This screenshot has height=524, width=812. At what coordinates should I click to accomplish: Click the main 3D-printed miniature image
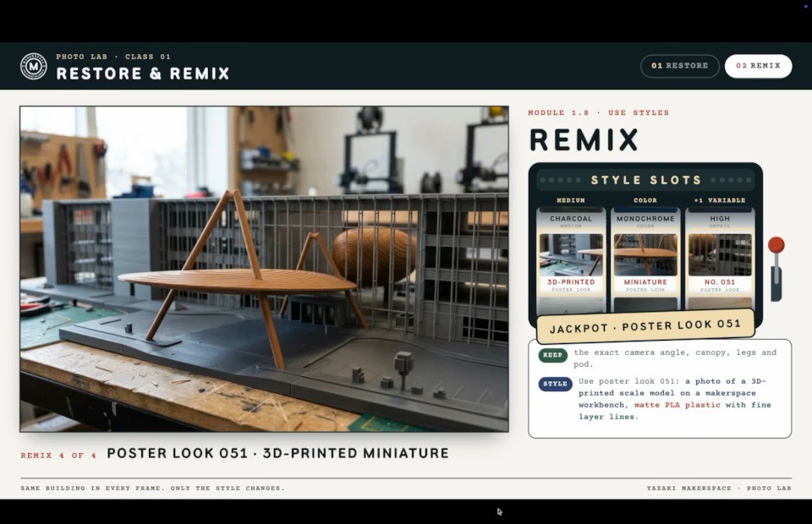[264, 269]
